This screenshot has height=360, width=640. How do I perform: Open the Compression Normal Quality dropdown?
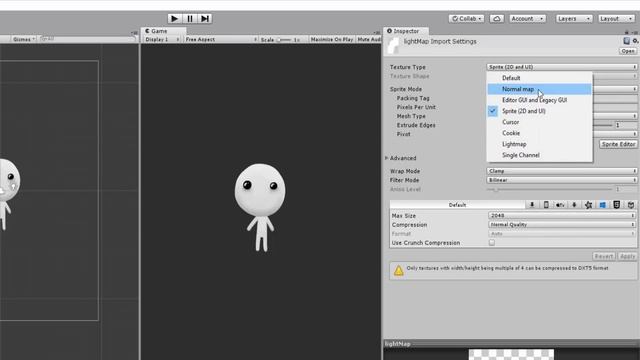point(562,224)
